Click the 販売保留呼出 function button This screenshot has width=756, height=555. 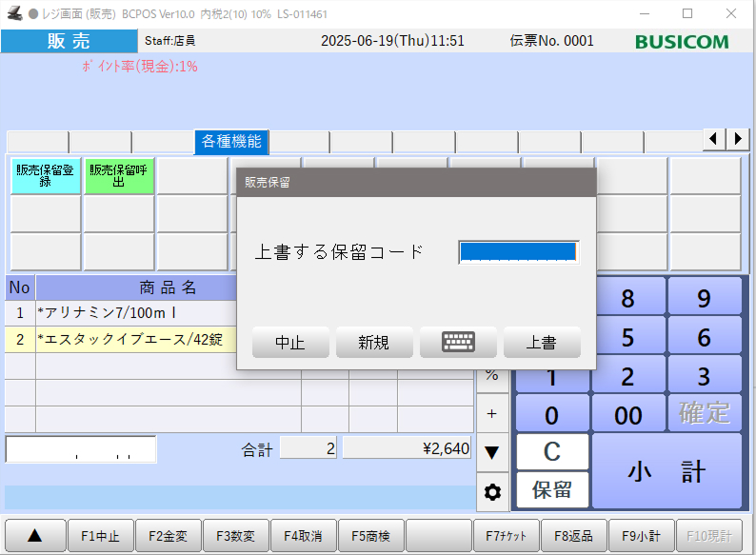pos(119,176)
